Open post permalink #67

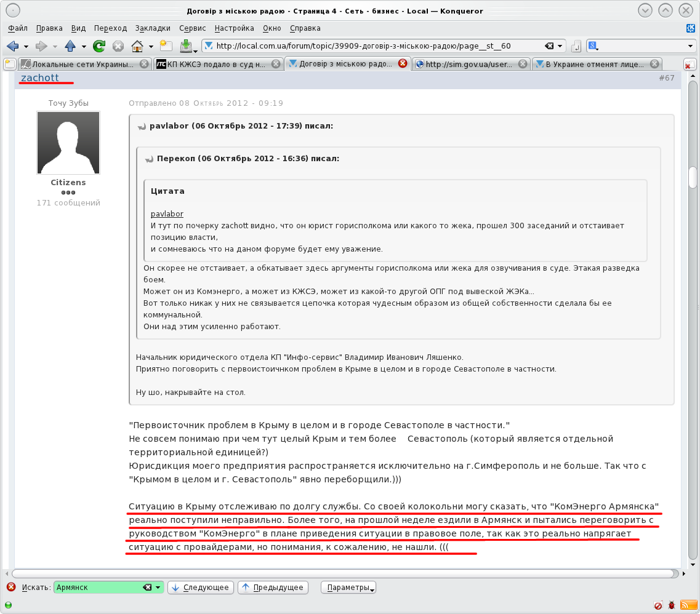667,78
